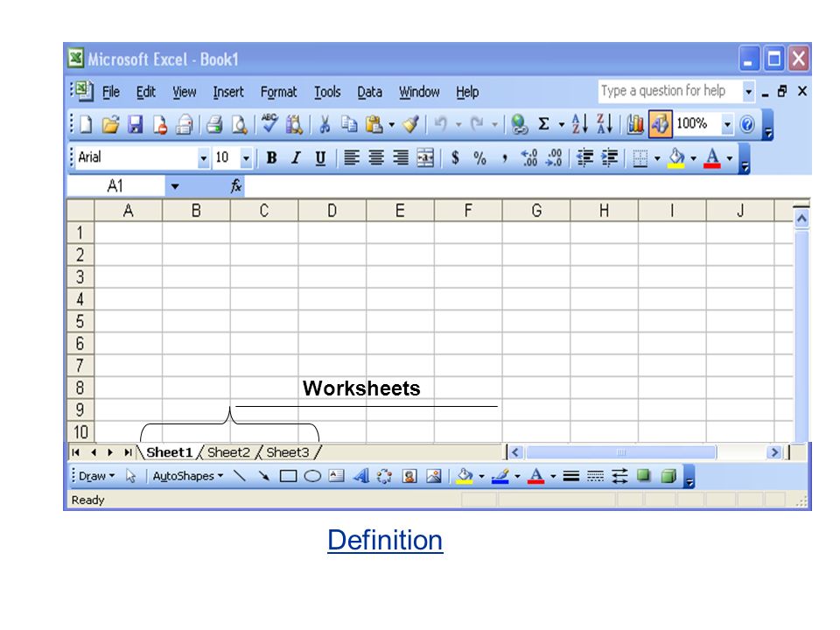Activate the Format Painter brush
840x630 pixels.
pyautogui.click(x=411, y=124)
